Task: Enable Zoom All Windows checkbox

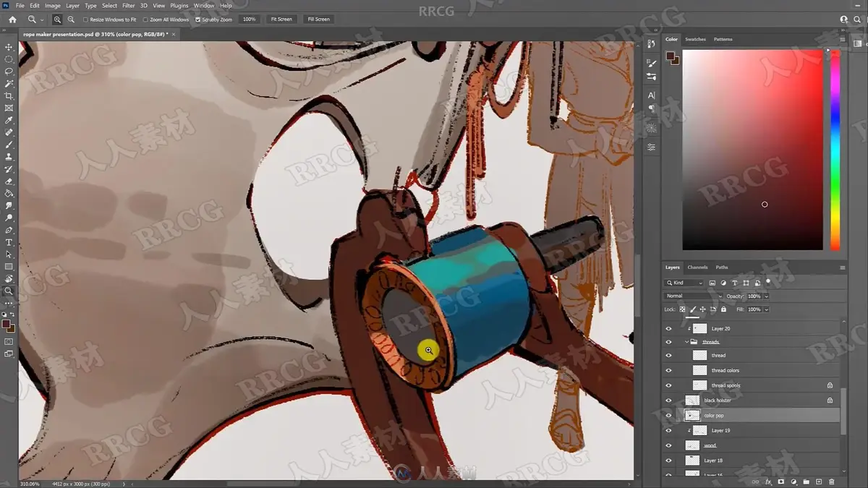Action: click(145, 20)
